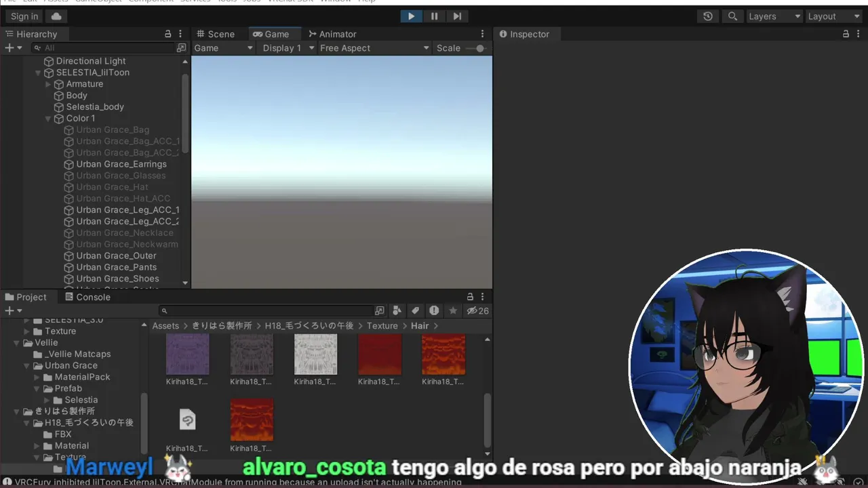This screenshot has height=488, width=868.
Task: Open the Inspector panel more-options menu
Action: [858, 34]
